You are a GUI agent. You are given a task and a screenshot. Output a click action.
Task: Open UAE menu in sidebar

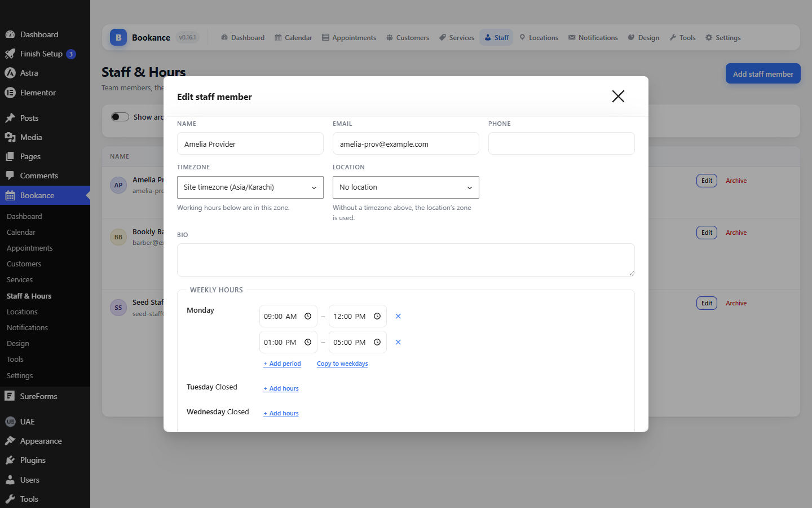[45, 422]
